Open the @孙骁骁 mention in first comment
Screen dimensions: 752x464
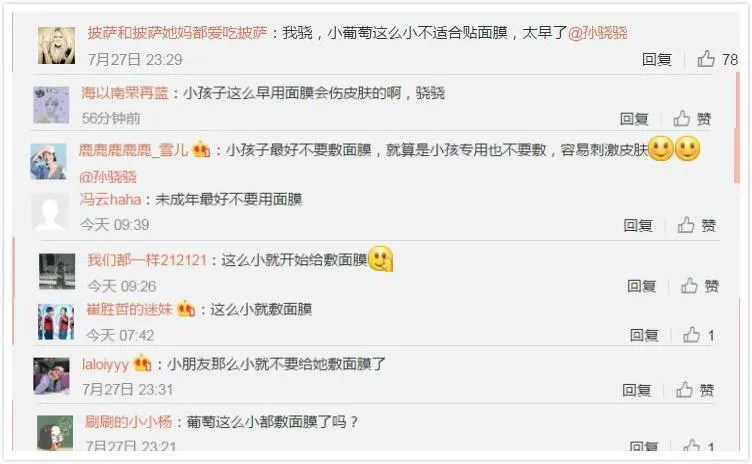pyautogui.click(x=598, y=33)
